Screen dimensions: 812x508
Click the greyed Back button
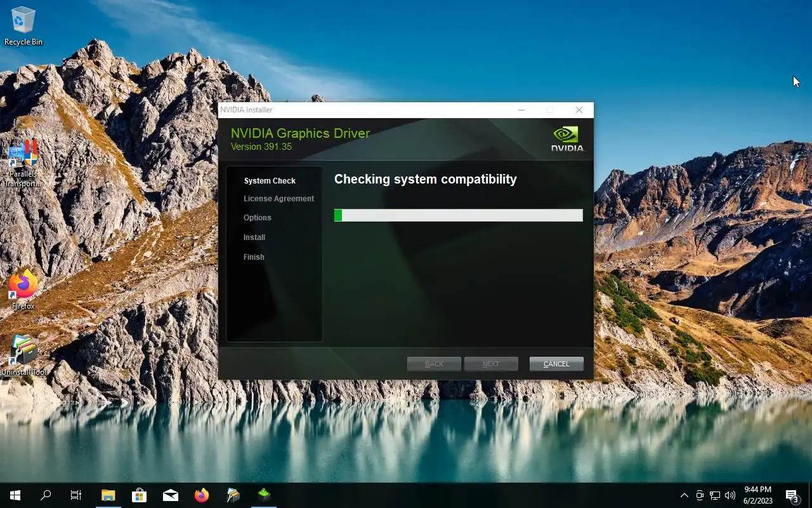point(434,364)
